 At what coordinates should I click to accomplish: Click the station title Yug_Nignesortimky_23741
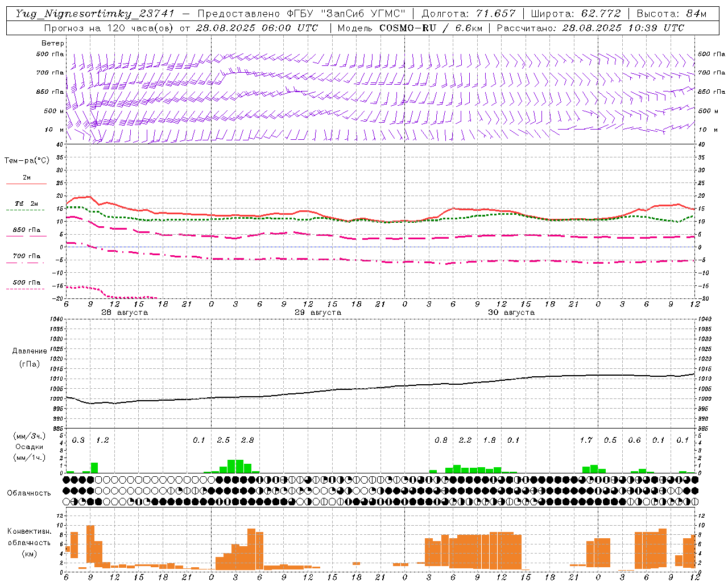(x=95, y=14)
